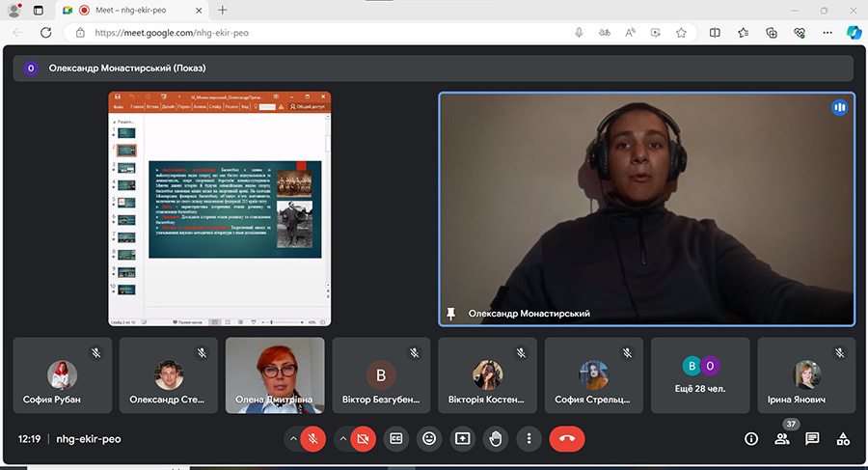The image size is (868, 470).
Task: Open meeting details info icon
Action: click(751, 439)
